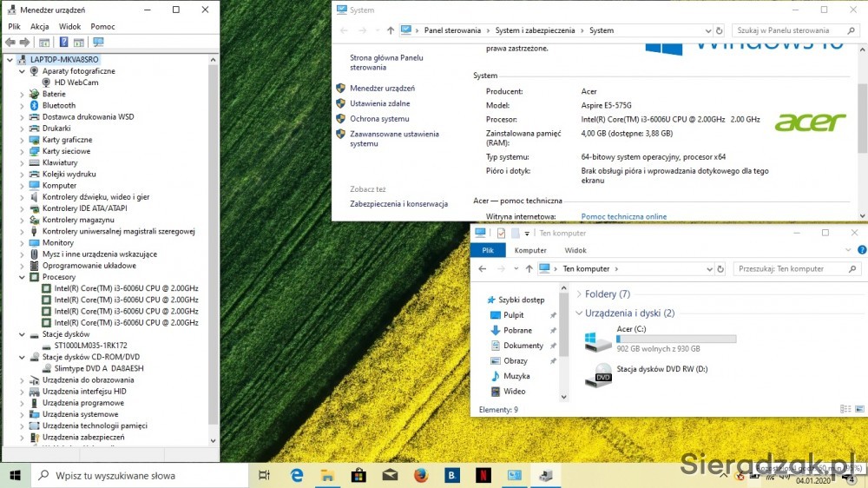
Task: Select Slimtype DVD A DA8AESH drive
Action: pyautogui.click(x=99, y=368)
